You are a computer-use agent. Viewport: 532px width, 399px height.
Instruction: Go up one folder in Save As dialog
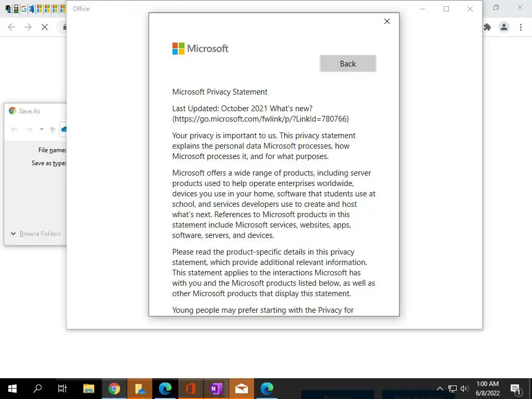pos(52,129)
